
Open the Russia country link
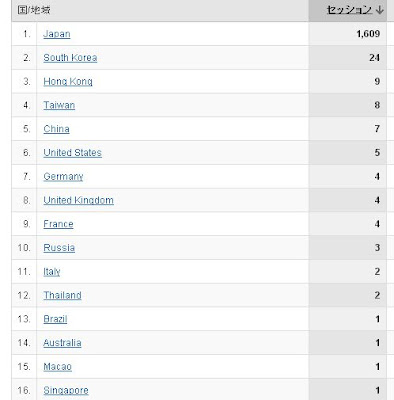59,248
